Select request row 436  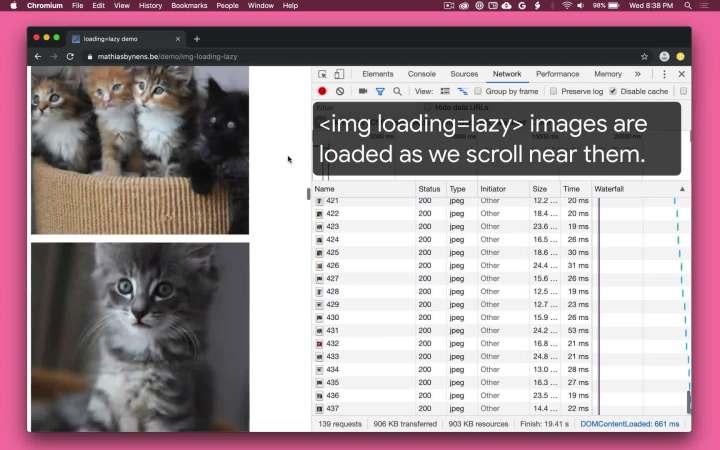click(501, 395)
